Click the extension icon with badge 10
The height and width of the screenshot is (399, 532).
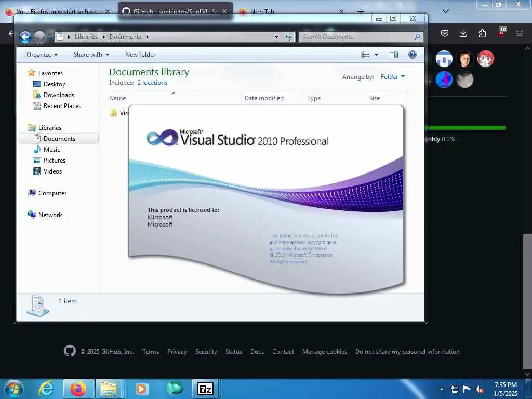tap(501, 32)
